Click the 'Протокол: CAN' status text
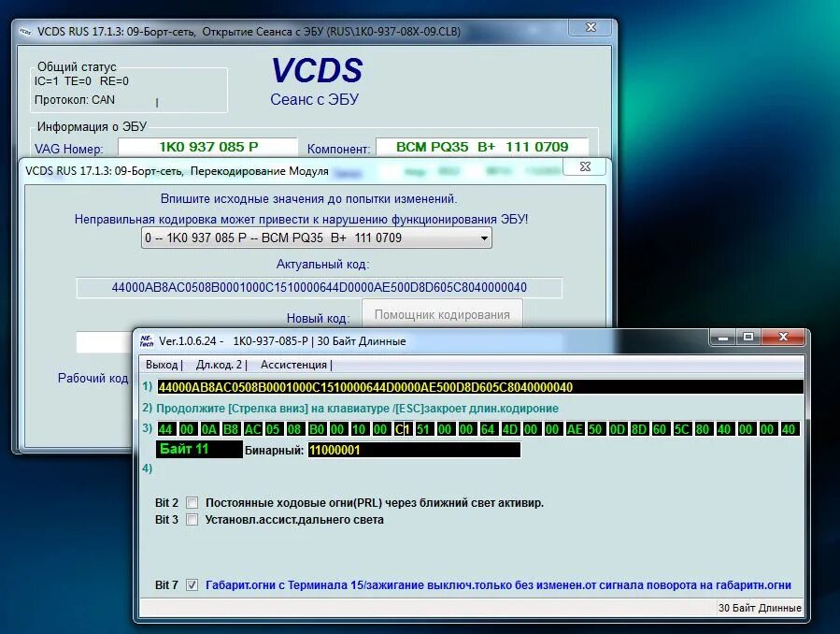Screen dimensions: 840x634 tap(75, 100)
